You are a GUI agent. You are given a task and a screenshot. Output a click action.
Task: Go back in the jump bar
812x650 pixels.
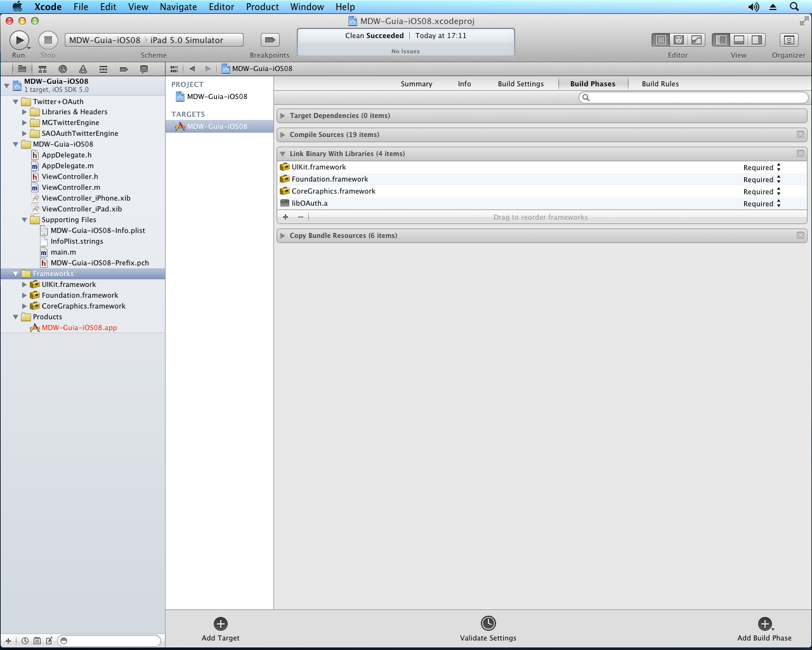click(x=192, y=69)
